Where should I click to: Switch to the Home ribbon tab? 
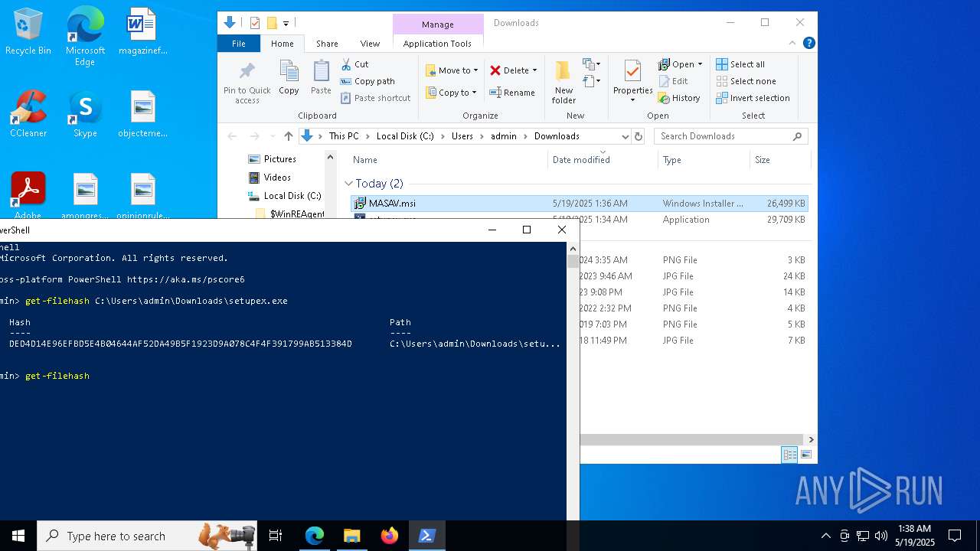tap(282, 44)
